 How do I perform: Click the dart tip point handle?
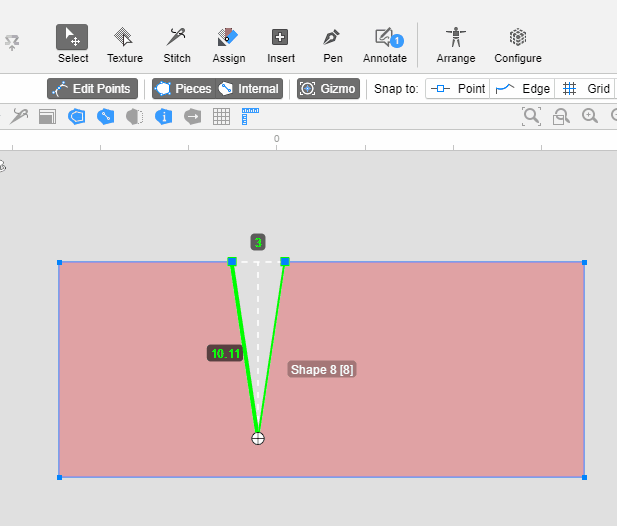tap(258, 438)
